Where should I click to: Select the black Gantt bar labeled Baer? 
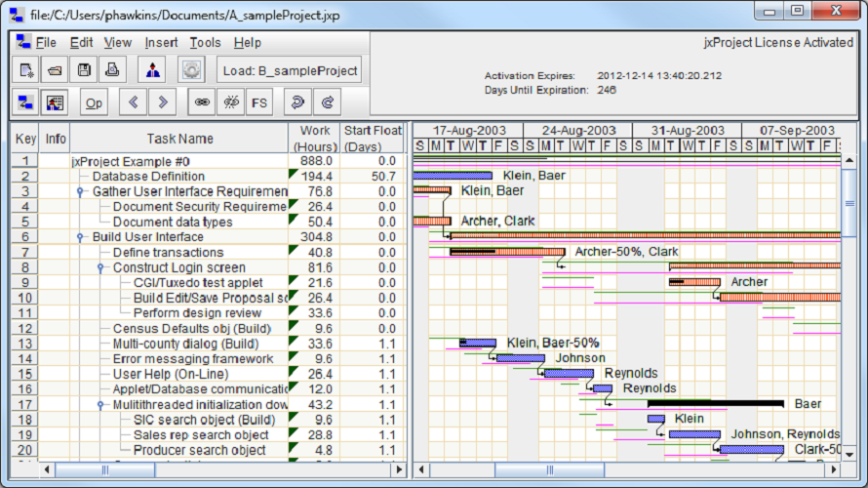coord(716,404)
